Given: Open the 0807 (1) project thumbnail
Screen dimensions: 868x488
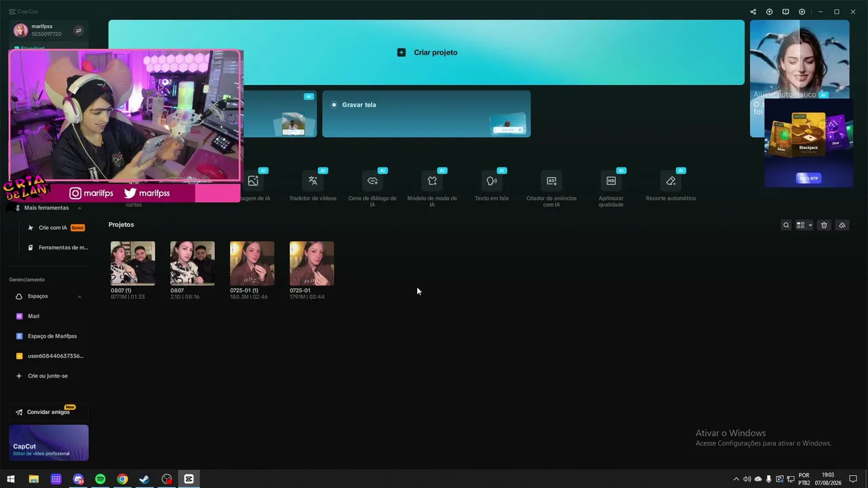Looking at the screenshot, I should 133,263.
